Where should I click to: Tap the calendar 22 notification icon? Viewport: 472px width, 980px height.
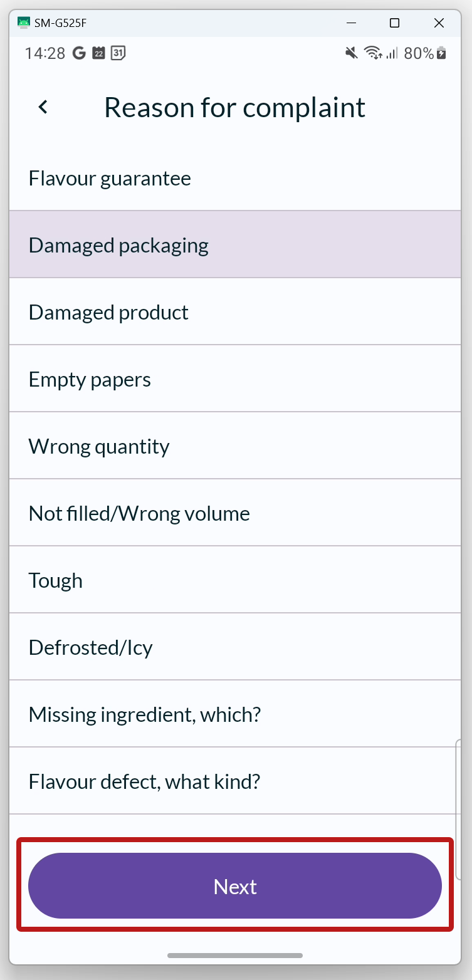pos(98,53)
